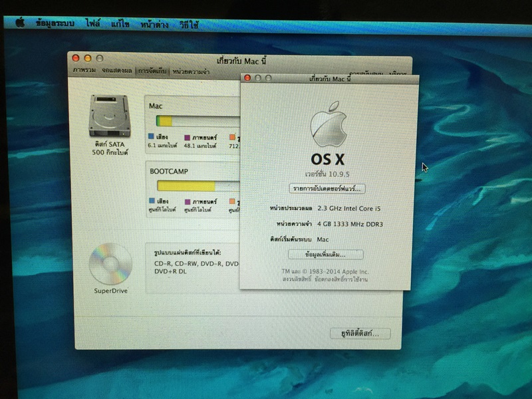This screenshot has width=532, height=399.
Task: Click the orange swatch in Mac's legend
Action: (x=232, y=137)
